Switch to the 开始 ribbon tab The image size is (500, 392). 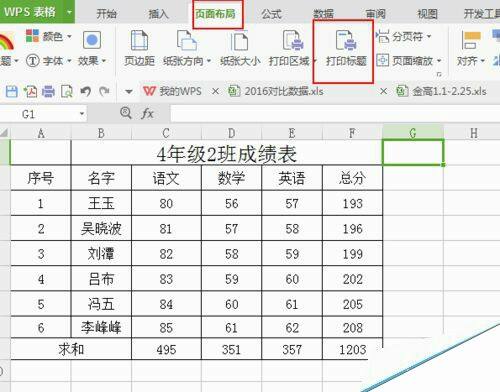click(x=106, y=14)
